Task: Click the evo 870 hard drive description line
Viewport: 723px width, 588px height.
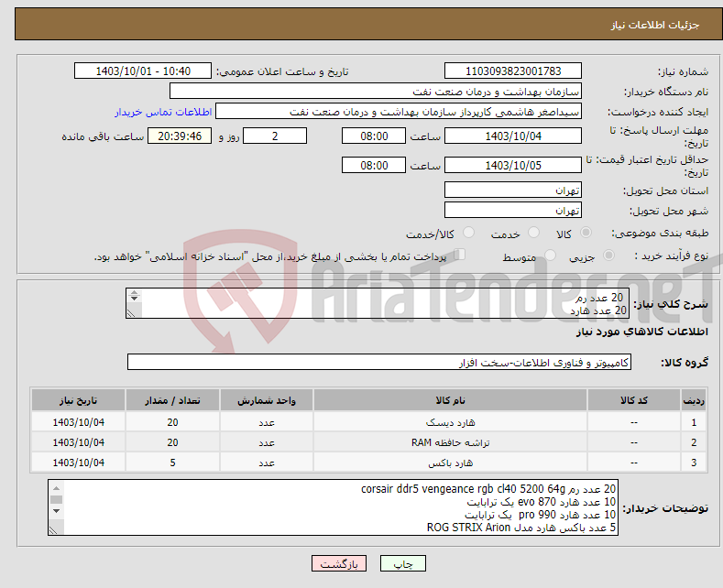Action: point(542,501)
